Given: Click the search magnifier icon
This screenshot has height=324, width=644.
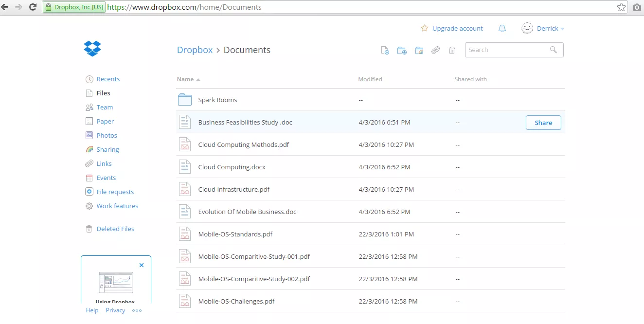Looking at the screenshot, I should 554,50.
